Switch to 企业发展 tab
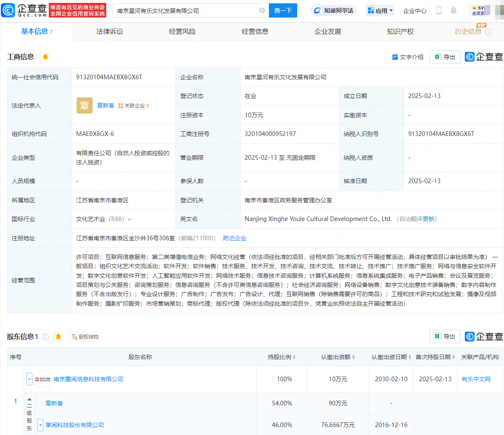504x435 pixels. click(328, 32)
